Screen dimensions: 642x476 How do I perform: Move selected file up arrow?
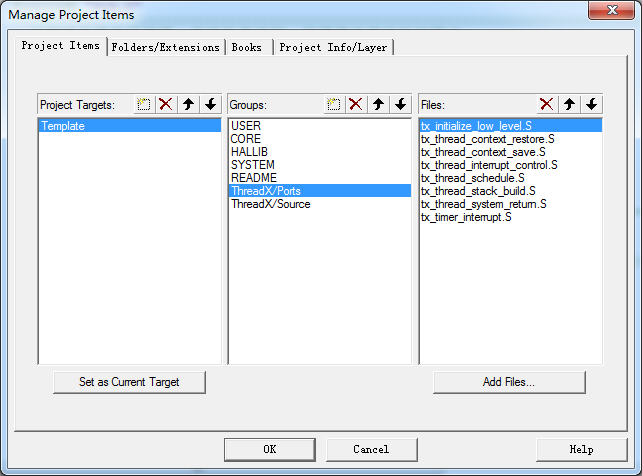tap(569, 104)
